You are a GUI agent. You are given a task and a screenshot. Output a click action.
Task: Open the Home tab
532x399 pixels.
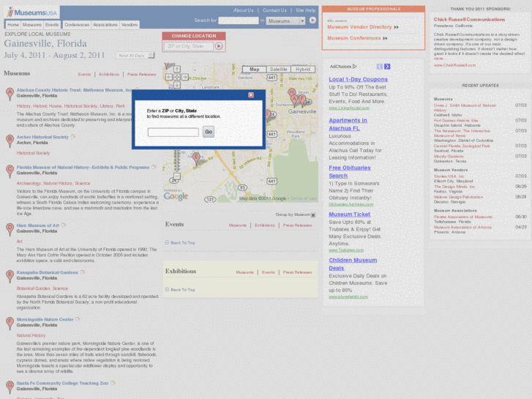pyautogui.click(x=13, y=24)
